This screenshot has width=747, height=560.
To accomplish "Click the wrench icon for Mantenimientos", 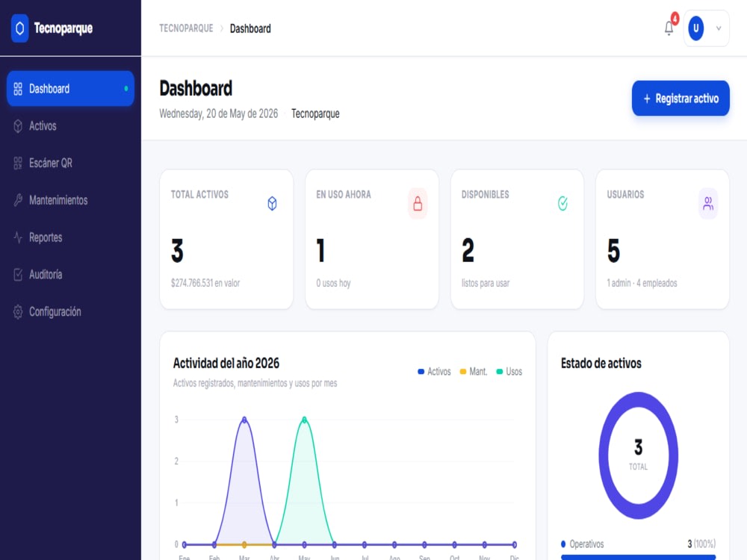I will coord(18,200).
